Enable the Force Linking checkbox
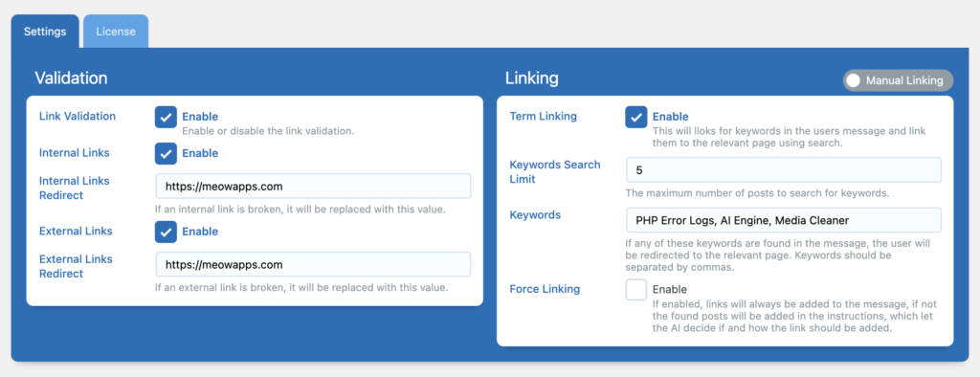 [x=636, y=290]
